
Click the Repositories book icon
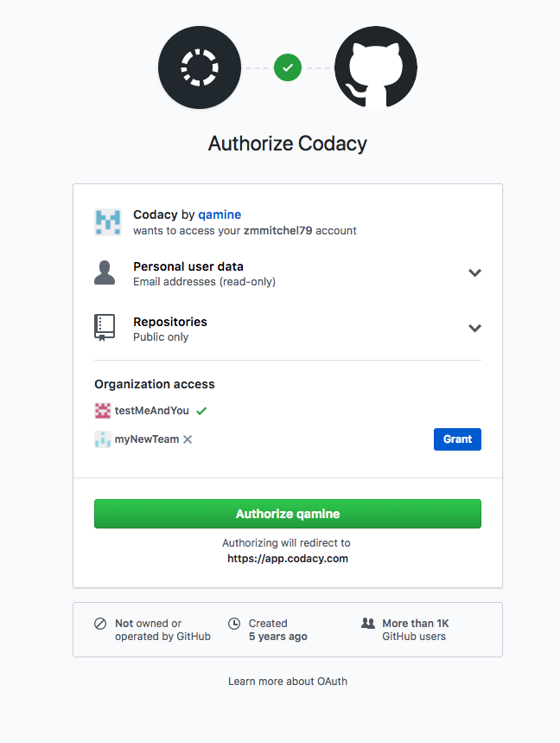click(105, 328)
